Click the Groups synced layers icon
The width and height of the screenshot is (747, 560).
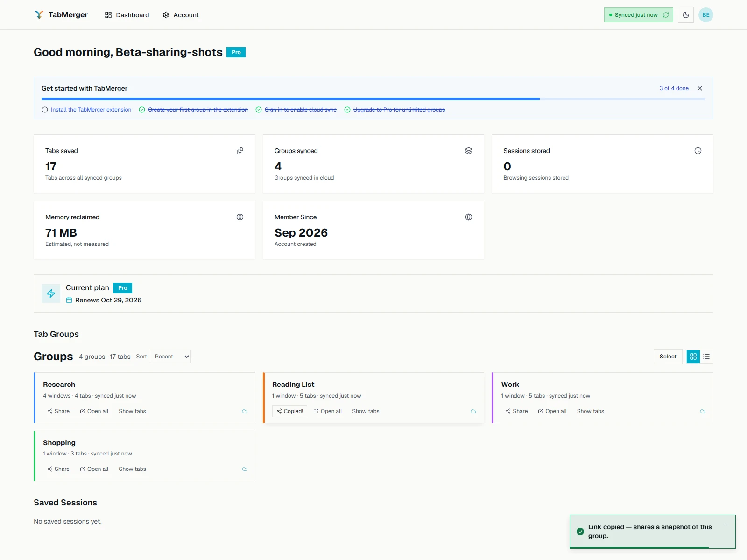pyautogui.click(x=469, y=151)
